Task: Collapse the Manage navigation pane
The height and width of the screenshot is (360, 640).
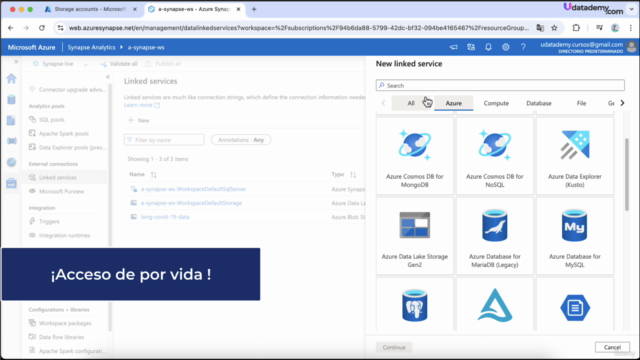Action: click(108, 77)
